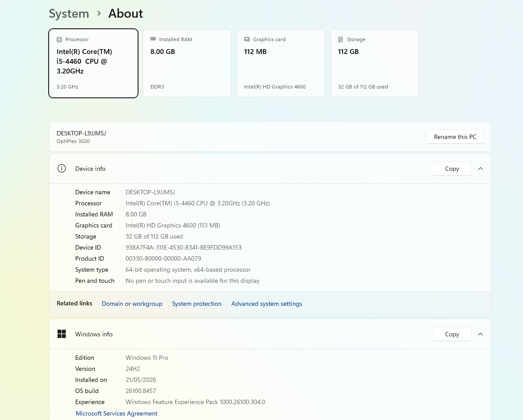
Task: Click the Processor chip icon
Action: (59, 39)
